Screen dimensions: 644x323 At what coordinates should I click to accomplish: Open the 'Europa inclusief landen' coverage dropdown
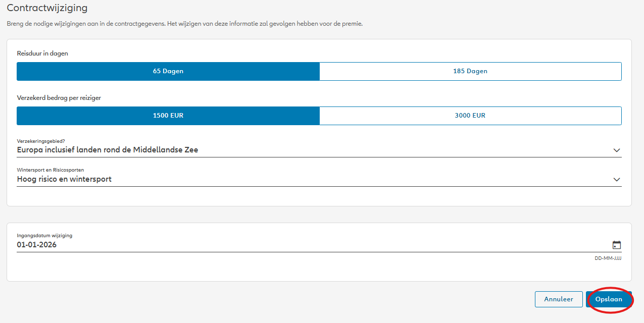tap(303, 150)
